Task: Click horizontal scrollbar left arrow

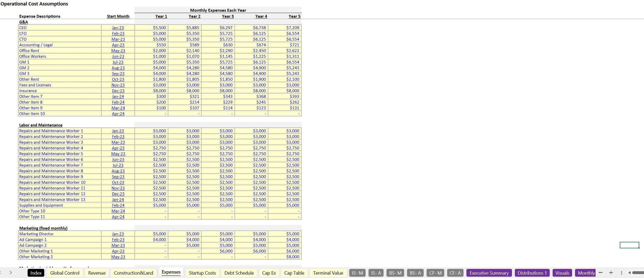Action: 629,273
